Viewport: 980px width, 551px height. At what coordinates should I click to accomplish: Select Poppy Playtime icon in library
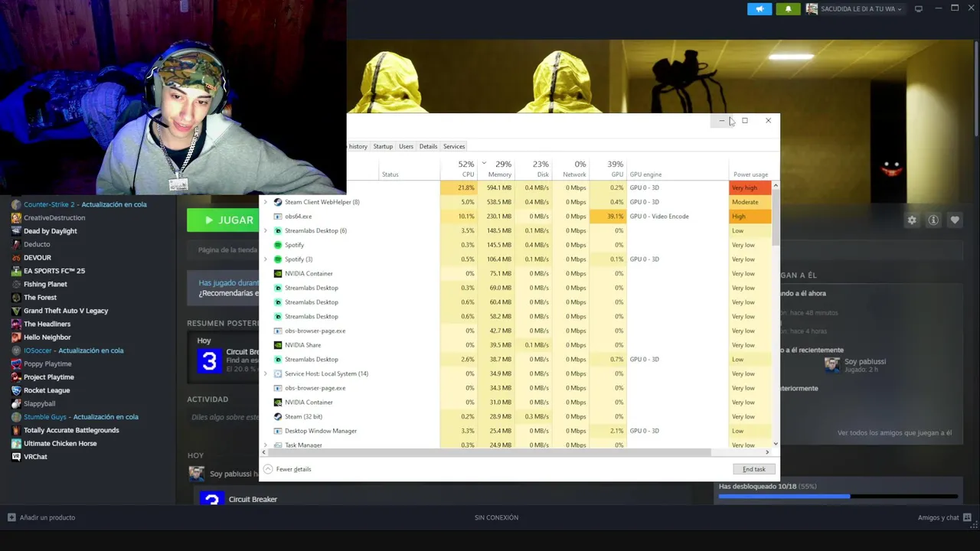[16, 364]
